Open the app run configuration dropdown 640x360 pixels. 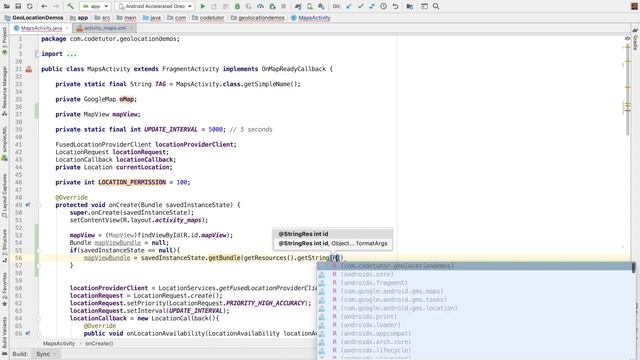(x=95, y=6)
